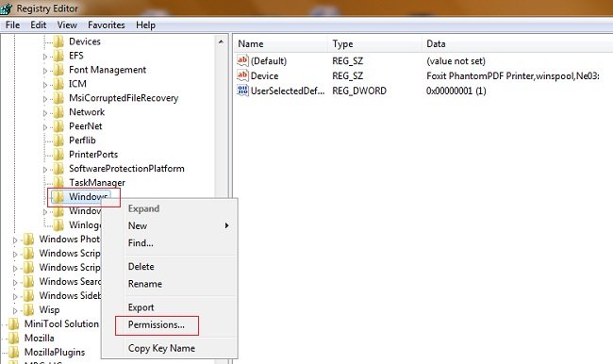The image size is (613, 364).
Task: Expand the Wisp key node
Action: pos(15,311)
